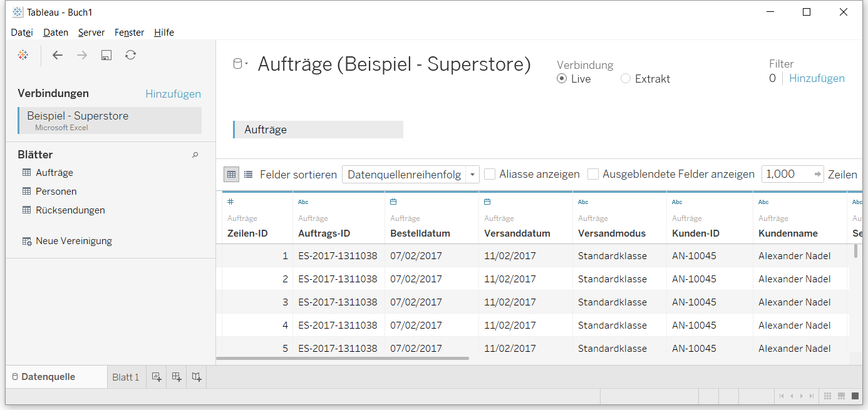Open the Datei menu
This screenshot has height=410, width=868.
point(21,33)
